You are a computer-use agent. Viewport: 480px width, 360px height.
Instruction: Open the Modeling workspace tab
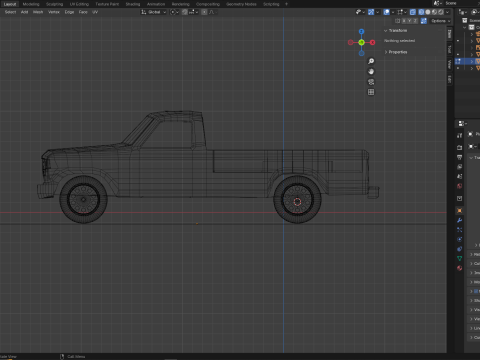tap(31, 4)
